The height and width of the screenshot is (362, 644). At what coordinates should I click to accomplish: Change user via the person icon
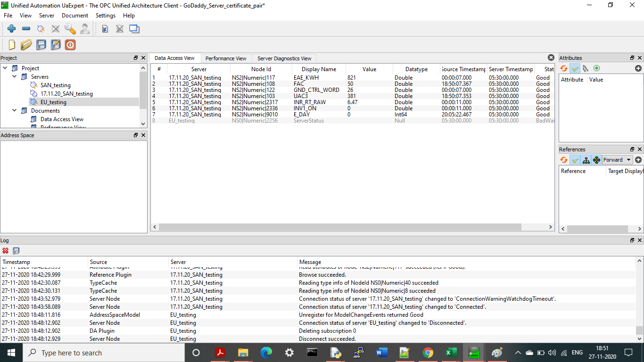pos(85,29)
